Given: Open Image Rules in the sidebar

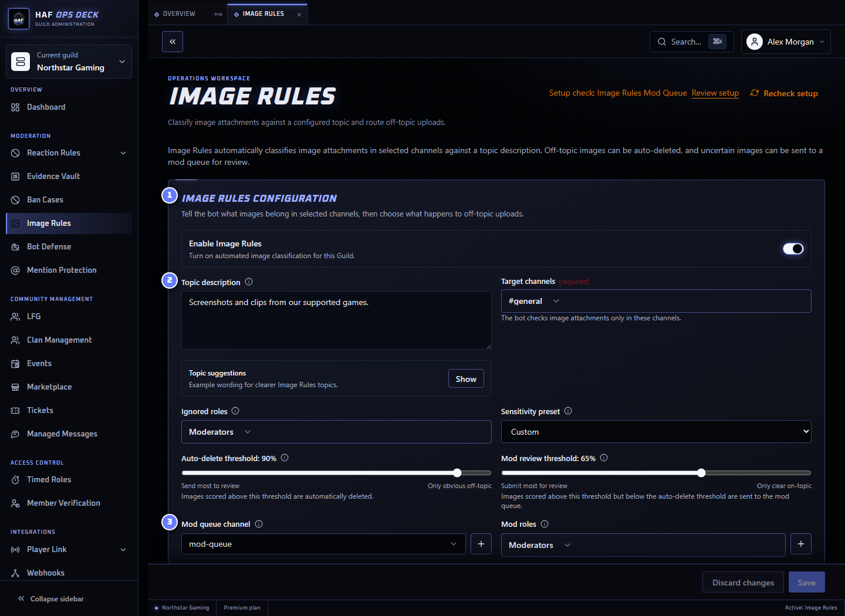Looking at the screenshot, I should click(69, 224).
